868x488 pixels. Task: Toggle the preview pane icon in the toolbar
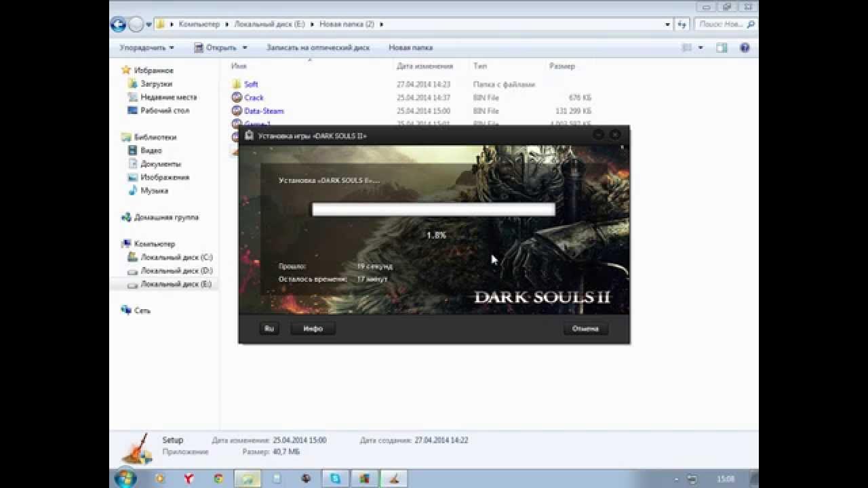[x=722, y=47]
